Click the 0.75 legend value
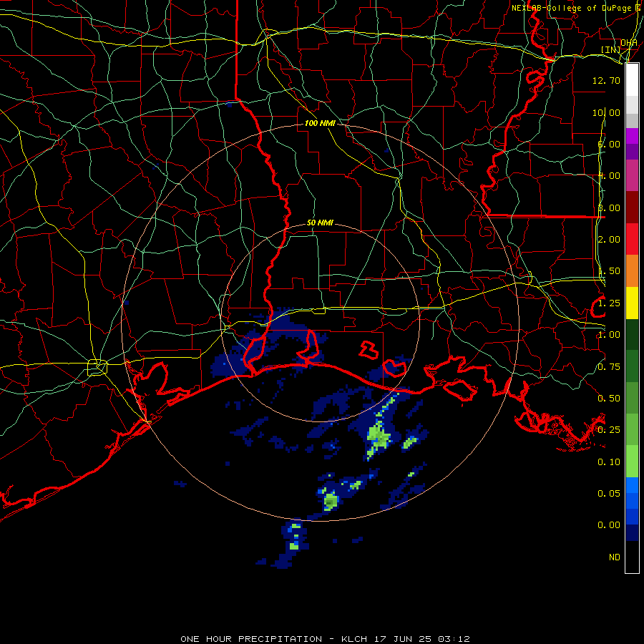Viewport: 644px width, 644px height. coord(609,367)
